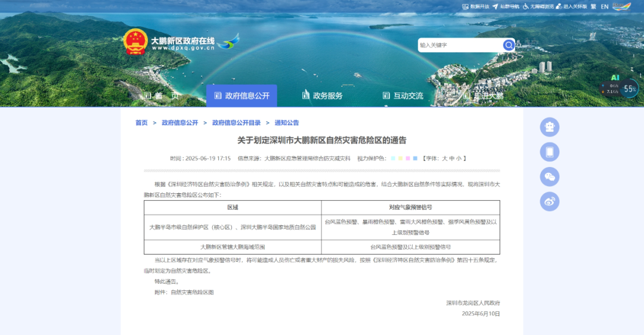Open 站群导航 paper-plane icon
The width and height of the screenshot is (644, 335).
[496, 7]
